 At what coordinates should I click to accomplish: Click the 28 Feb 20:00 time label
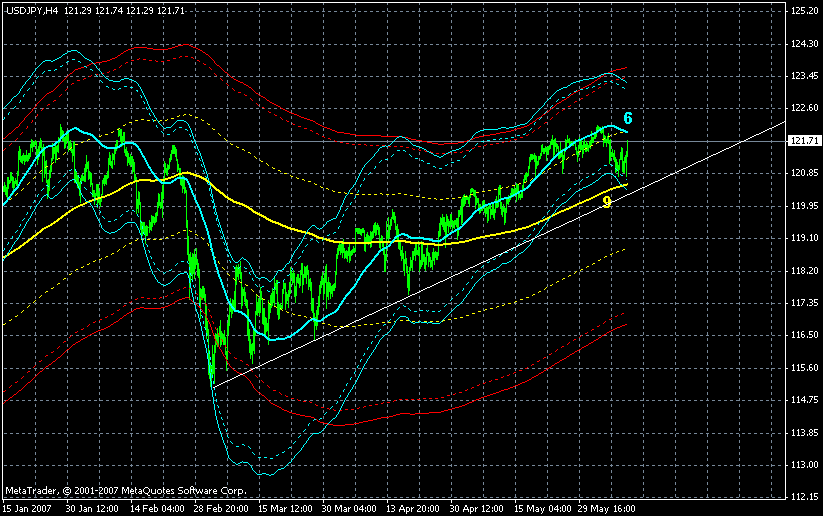(x=221, y=509)
